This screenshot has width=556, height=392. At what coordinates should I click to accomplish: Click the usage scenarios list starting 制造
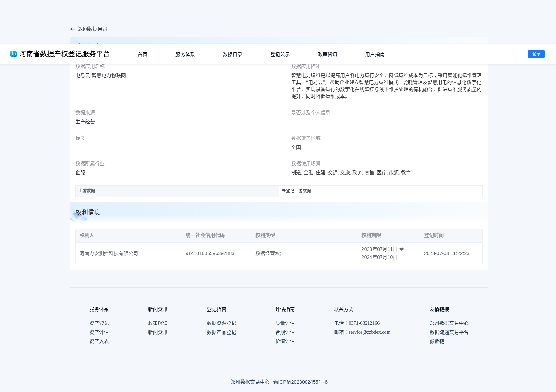click(351, 172)
